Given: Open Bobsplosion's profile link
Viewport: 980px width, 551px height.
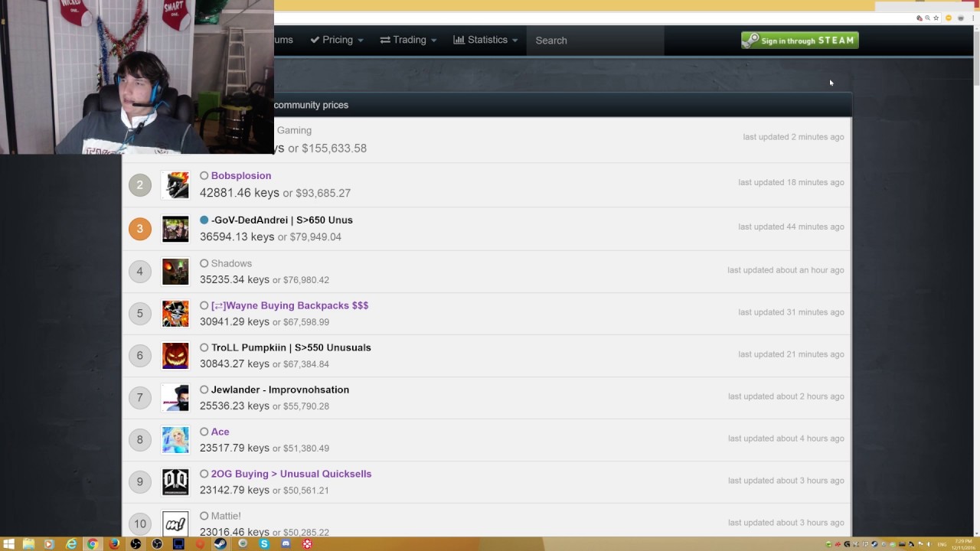Looking at the screenshot, I should (x=241, y=175).
